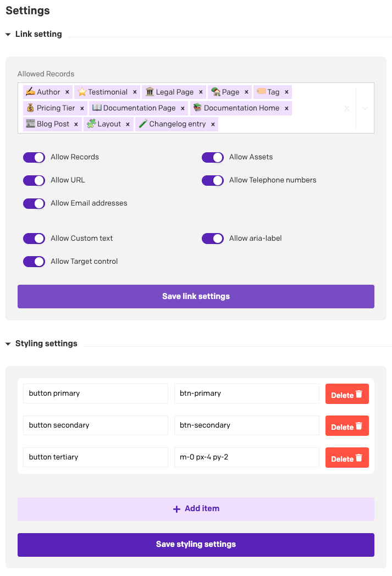Remove the Changelog entry tag
The width and height of the screenshot is (392, 576).
(213, 124)
